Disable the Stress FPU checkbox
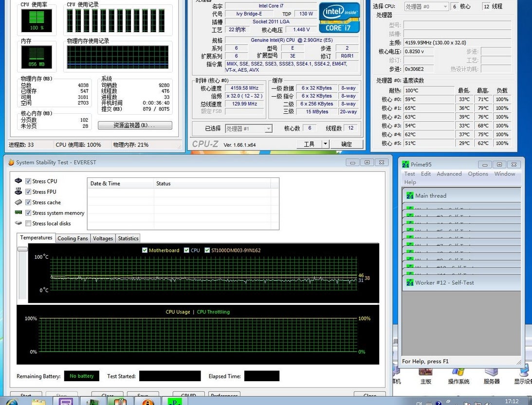 click(x=28, y=192)
